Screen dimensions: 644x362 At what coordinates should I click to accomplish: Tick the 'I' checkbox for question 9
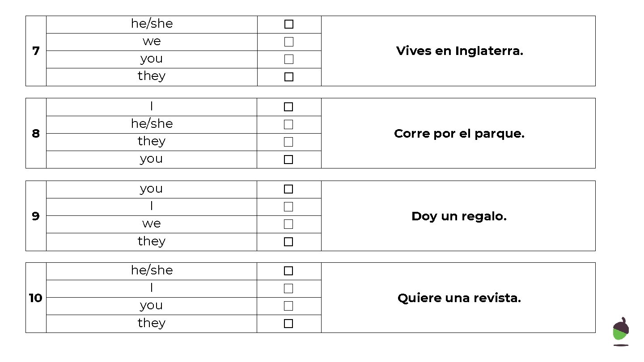[x=288, y=206]
